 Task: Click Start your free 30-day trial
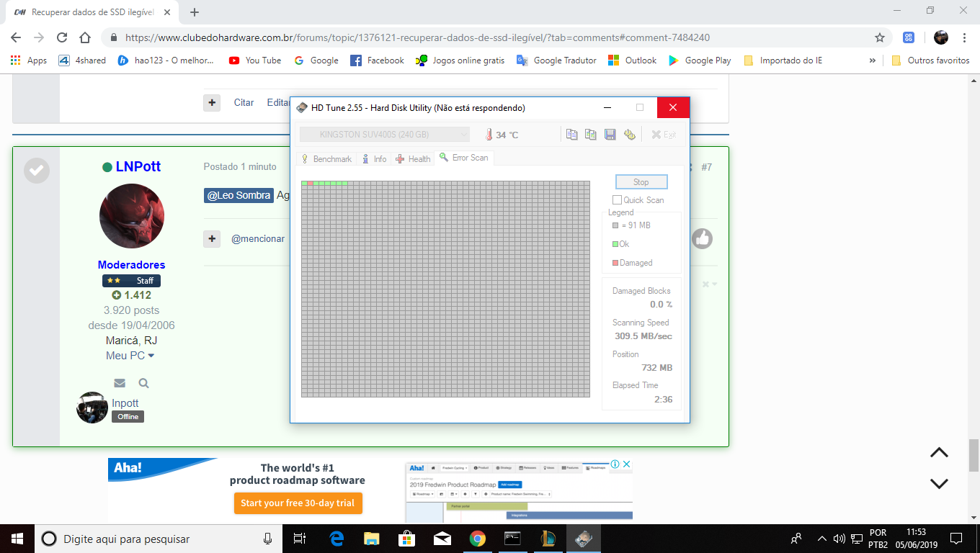click(x=298, y=503)
